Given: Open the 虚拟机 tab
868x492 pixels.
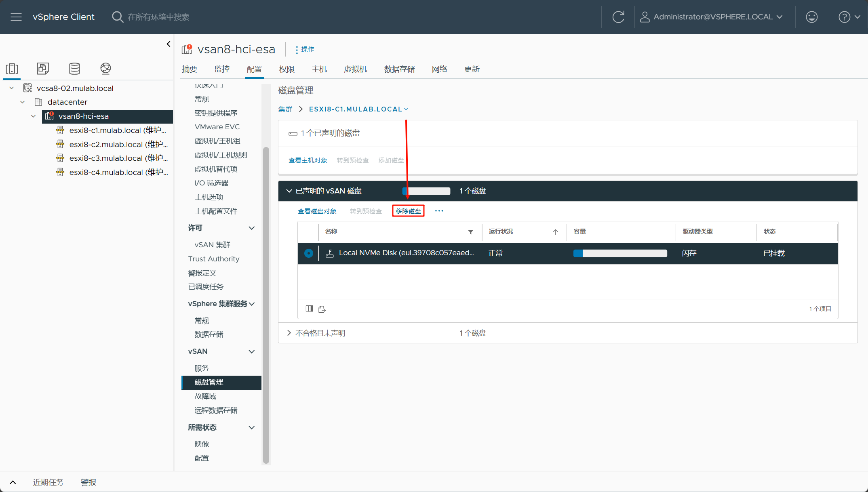Looking at the screenshot, I should point(356,69).
